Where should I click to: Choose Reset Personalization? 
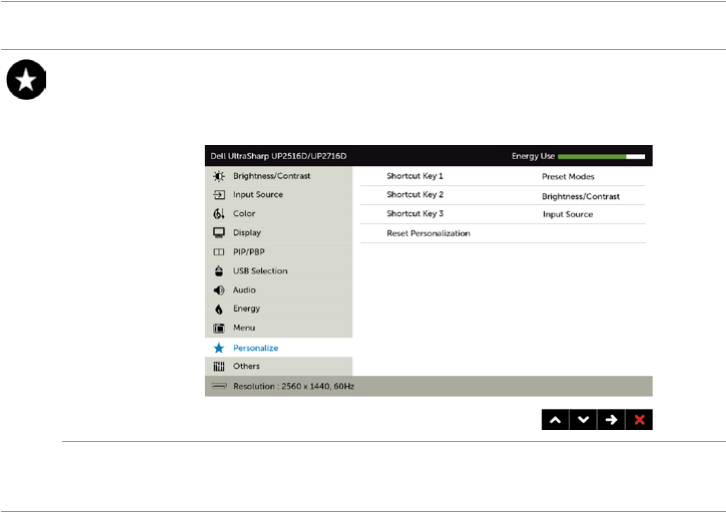click(x=428, y=233)
